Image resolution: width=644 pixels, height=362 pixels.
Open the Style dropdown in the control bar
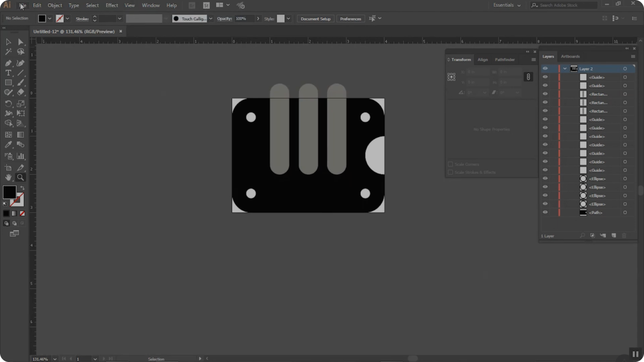click(x=288, y=18)
